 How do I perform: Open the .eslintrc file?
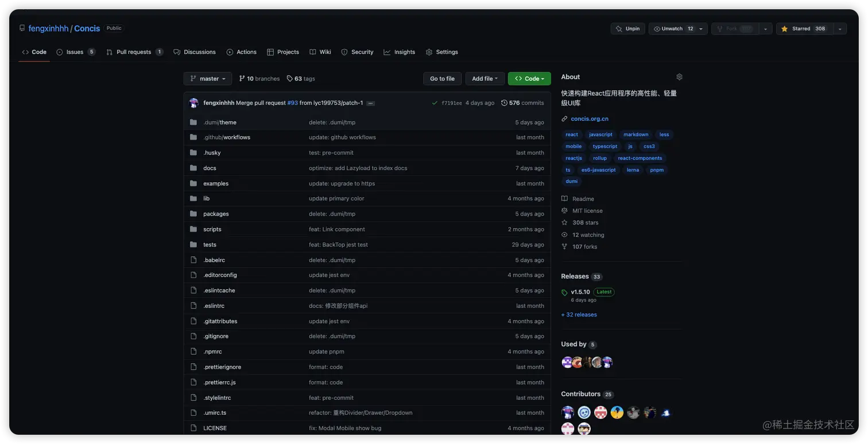tap(214, 306)
